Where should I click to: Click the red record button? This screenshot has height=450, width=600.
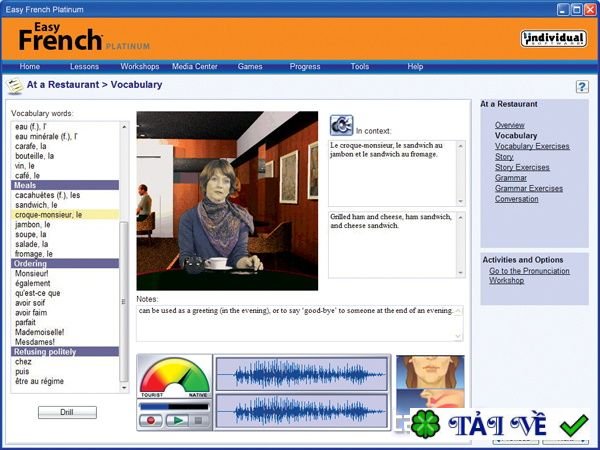pos(151,420)
